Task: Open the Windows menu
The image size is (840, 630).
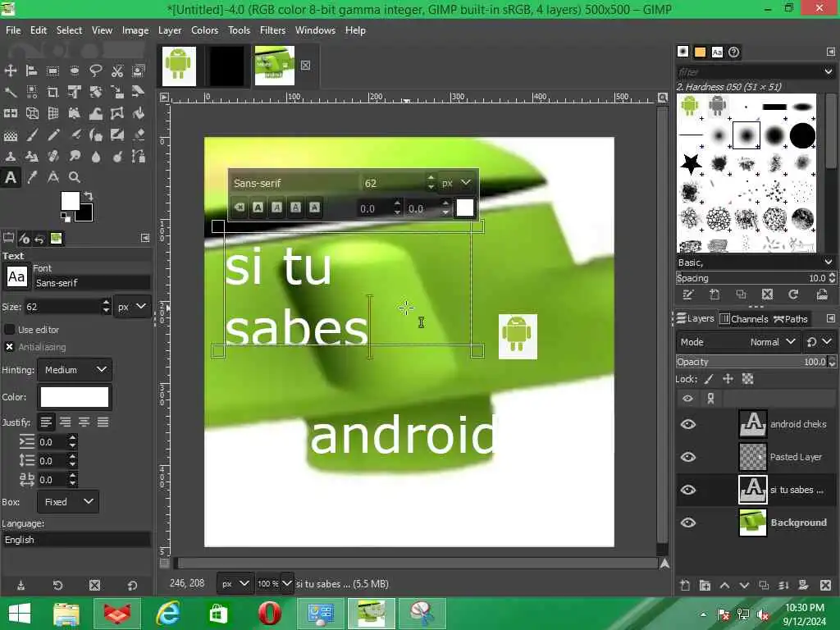Action: pyautogui.click(x=315, y=30)
